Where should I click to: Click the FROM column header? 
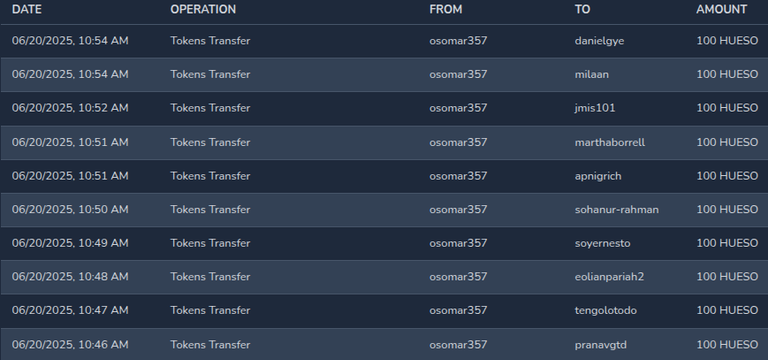point(446,9)
